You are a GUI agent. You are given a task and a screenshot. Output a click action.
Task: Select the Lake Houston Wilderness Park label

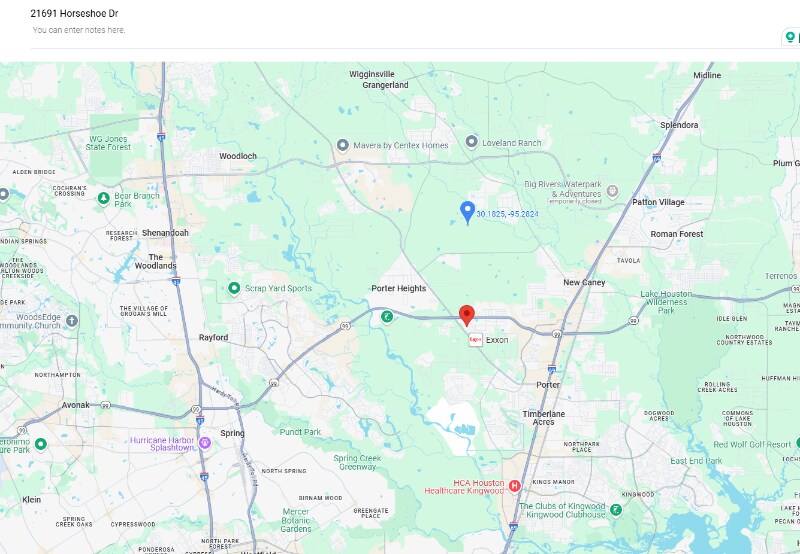tap(666, 302)
